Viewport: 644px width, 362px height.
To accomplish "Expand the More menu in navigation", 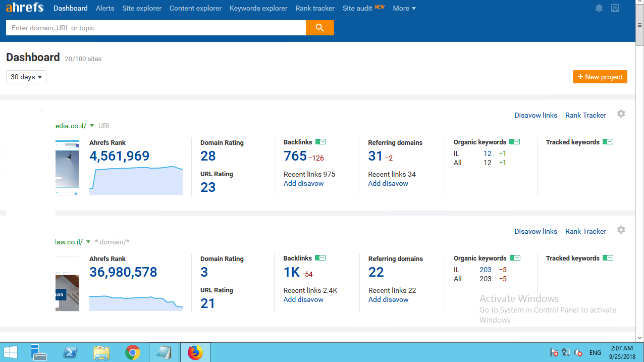I will 404,8.
